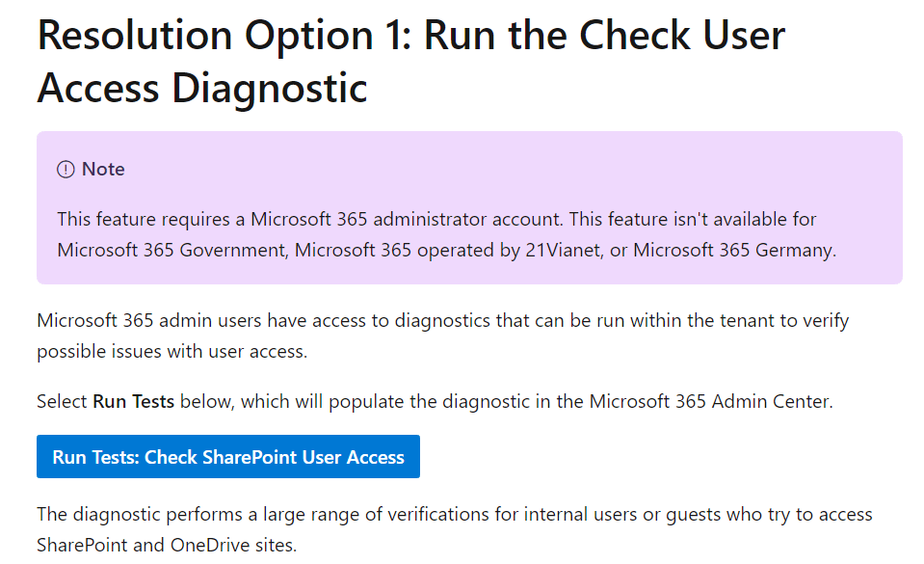Click the text 'SharePoint and OneDrive sites'
The image size is (924, 564).
[x=165, y=545]
